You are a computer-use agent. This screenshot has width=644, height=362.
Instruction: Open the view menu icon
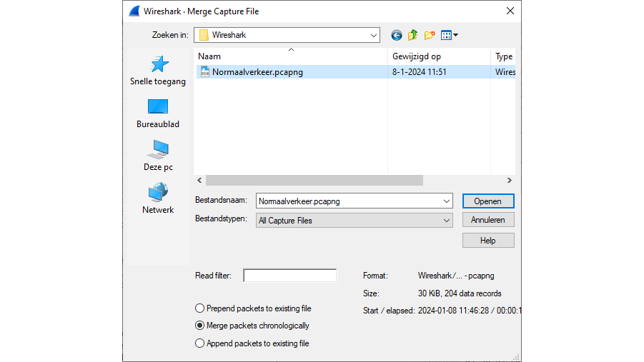pos(450,35)
